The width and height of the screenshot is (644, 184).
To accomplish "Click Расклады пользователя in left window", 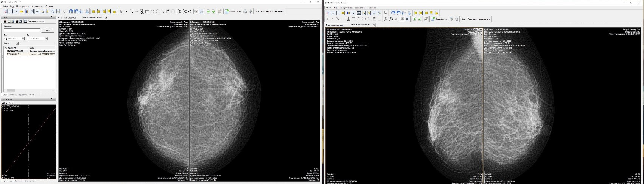I will pyautogui.click(x=273, y=11).
